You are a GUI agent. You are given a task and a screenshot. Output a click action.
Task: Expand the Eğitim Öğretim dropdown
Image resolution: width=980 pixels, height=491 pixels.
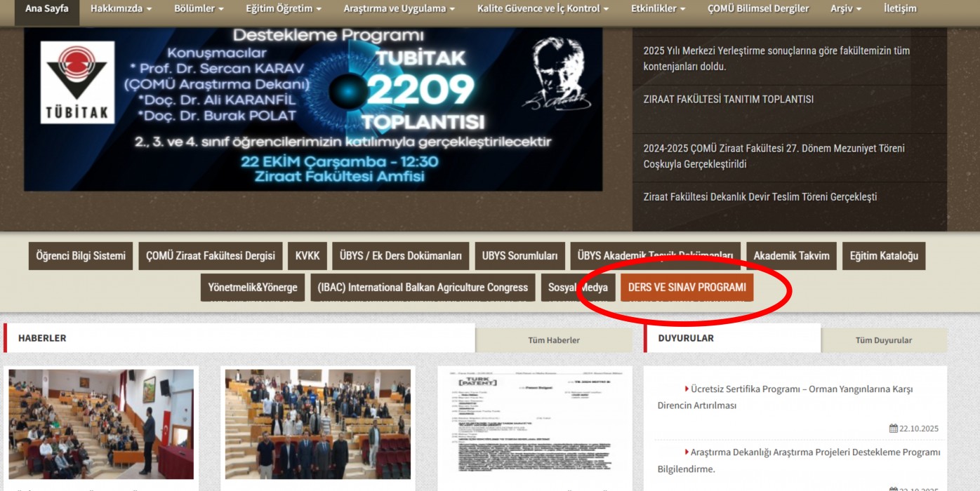(x=283, y=9)
